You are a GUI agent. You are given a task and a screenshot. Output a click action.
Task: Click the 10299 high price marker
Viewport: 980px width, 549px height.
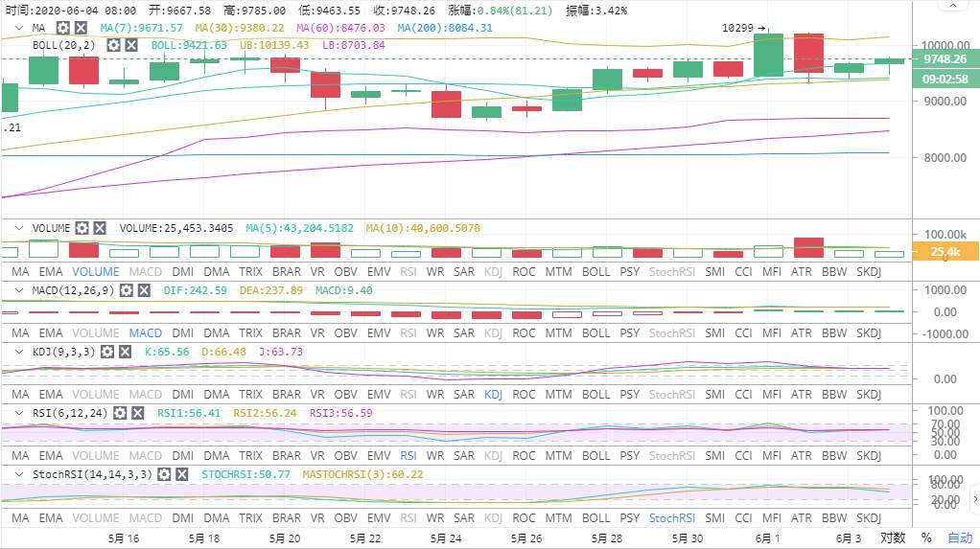click(x=743, y=28)
